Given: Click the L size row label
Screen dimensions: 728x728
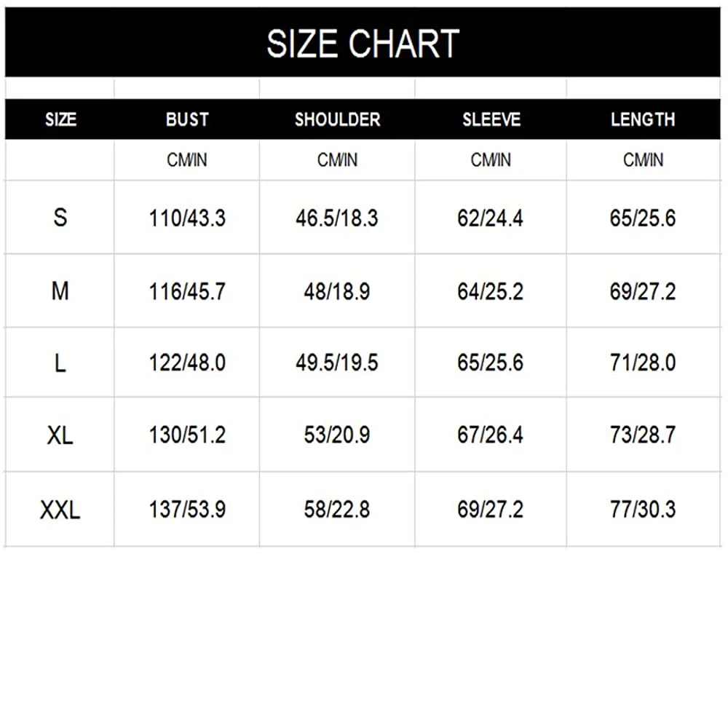Looking at the screenshot, I should point(60,363).
